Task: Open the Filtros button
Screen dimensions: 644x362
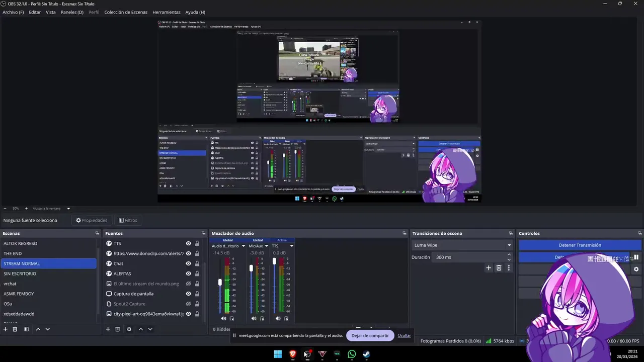Action: coord(128,220)
